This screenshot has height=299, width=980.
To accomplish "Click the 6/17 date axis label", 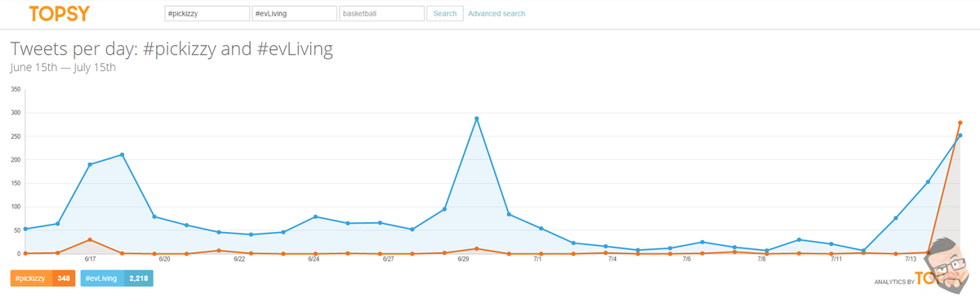I will (90, 258).
